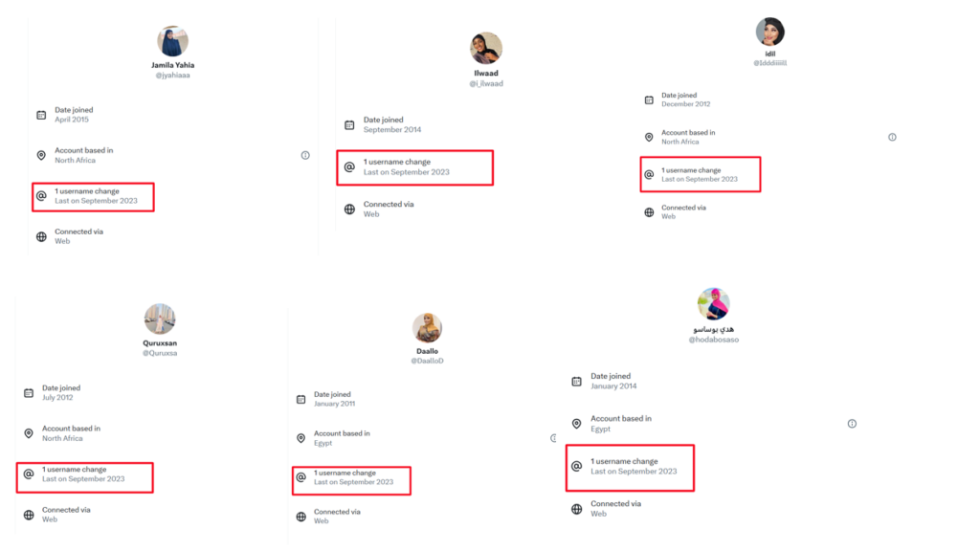
Task: Click the info icon in Jamila Yahia's panel
Action: (x=305, y=155)
